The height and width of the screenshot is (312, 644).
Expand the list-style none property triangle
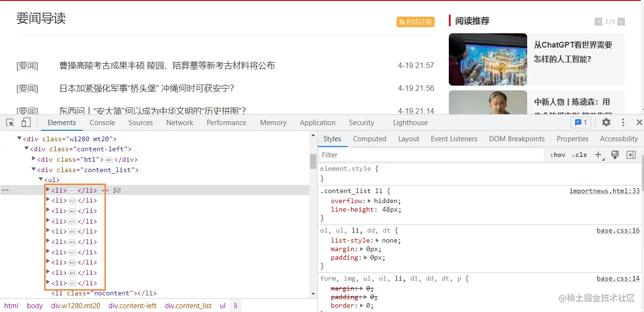tap(378, 240)
